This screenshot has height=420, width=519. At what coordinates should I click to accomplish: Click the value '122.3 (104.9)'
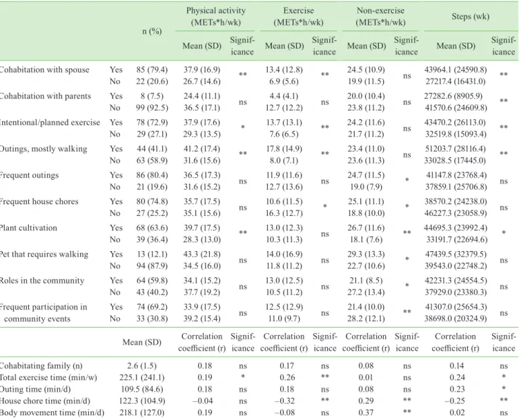click(142, 401)
